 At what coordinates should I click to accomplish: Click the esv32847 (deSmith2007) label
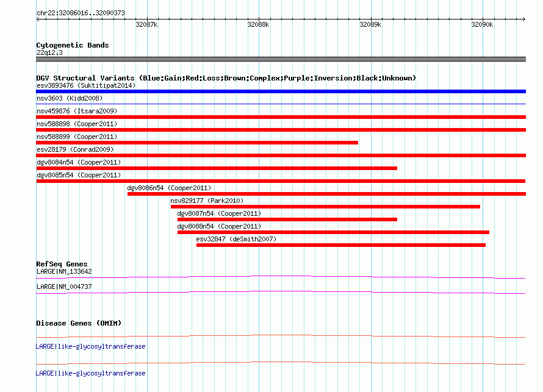(236, 239)
